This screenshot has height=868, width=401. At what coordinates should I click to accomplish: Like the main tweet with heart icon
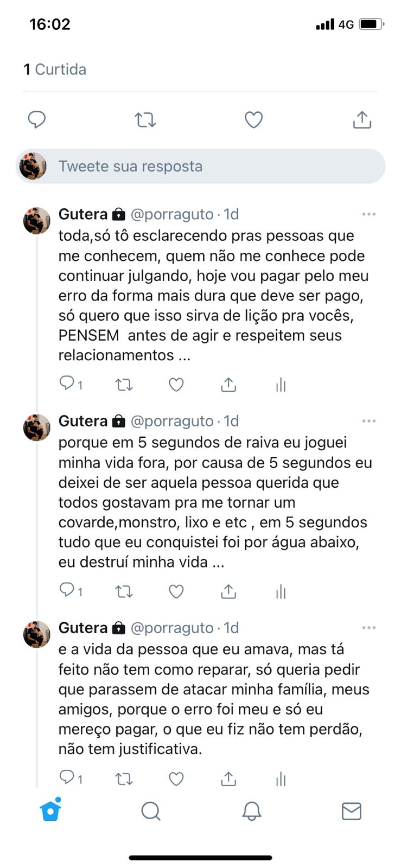[253, 119]
